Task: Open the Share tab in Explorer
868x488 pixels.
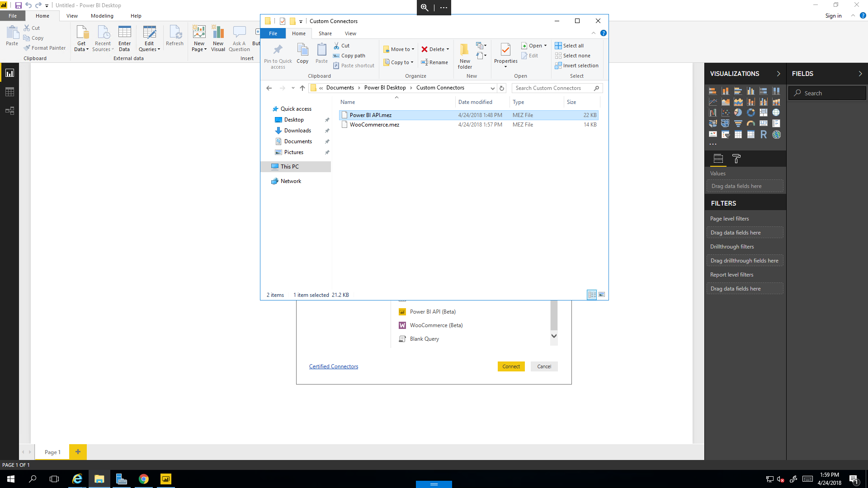Action: click(x=325, y=33)
